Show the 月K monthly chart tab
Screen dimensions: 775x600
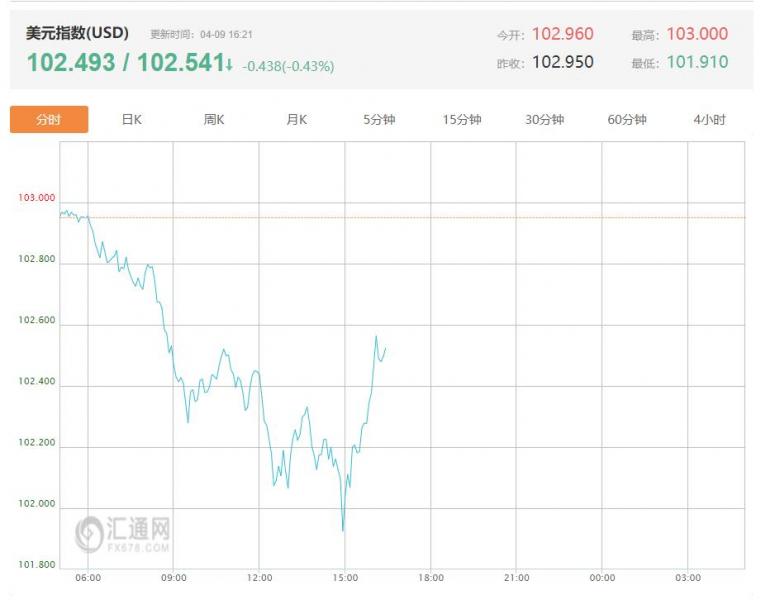tap(297, 120)
